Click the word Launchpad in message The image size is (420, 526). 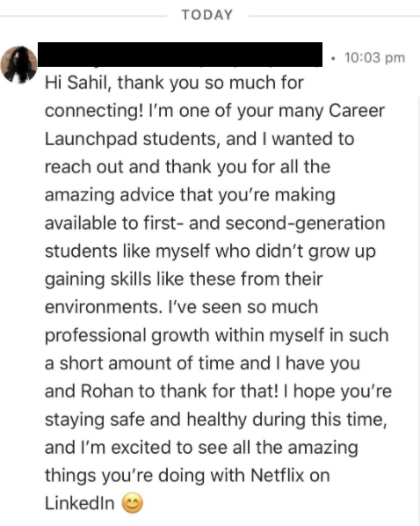(x=91, y=139)
